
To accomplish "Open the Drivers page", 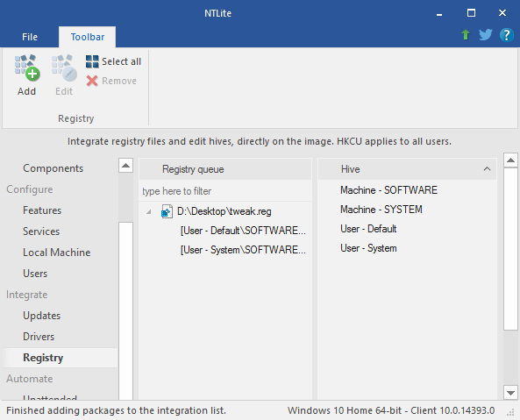I will pos(39,337).
